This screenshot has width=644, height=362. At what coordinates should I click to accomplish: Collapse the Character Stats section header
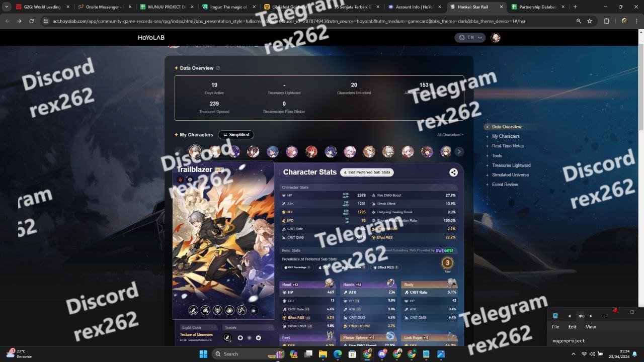[x=369, y=188]
